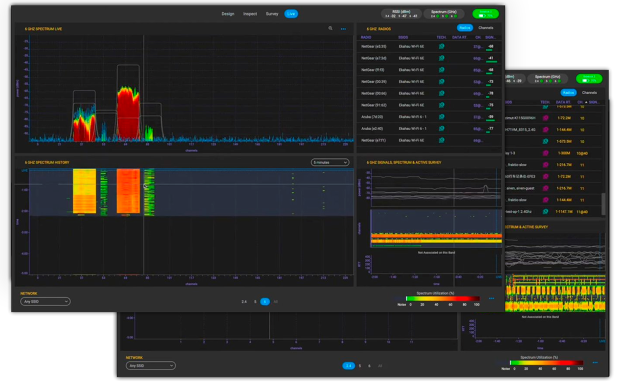Click red signal peak in 6 GHz Spectrum Live graph
This screenshot has width=620, height=383.
point(128,114)
